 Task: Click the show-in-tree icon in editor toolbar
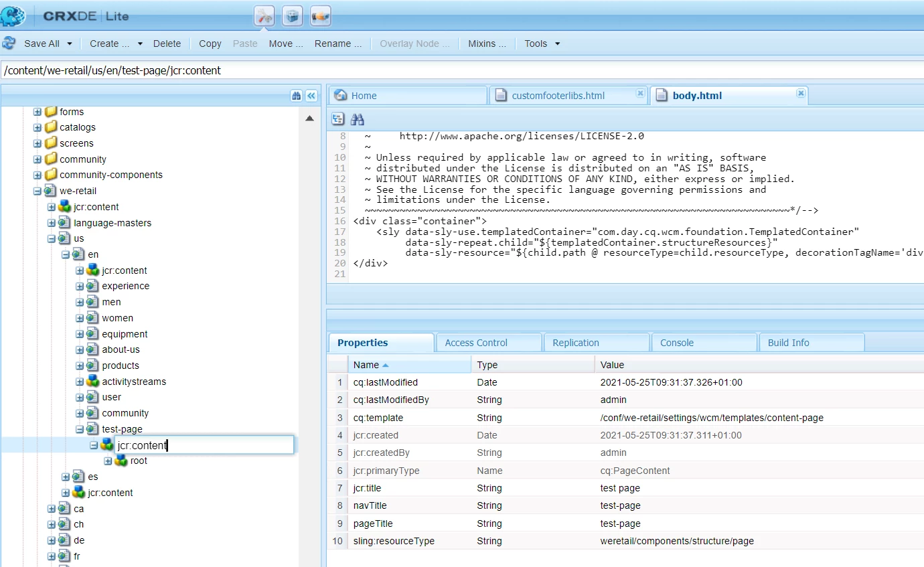(338, 119)
